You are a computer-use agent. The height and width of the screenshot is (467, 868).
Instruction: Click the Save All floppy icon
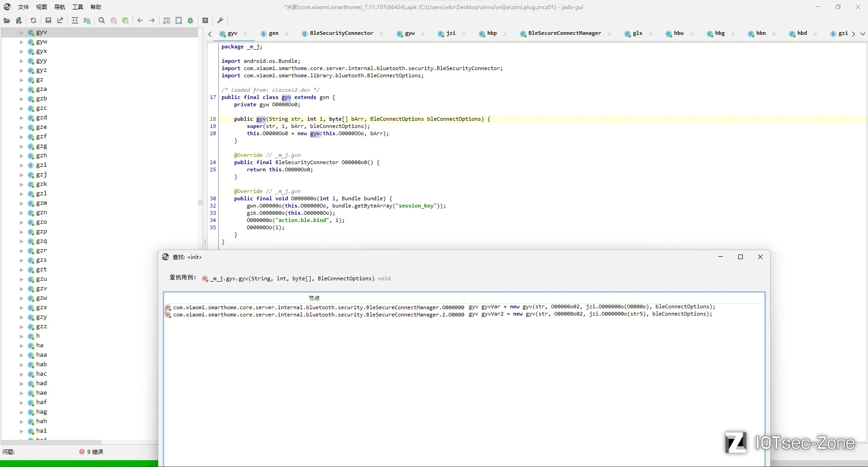click(48, 20)
